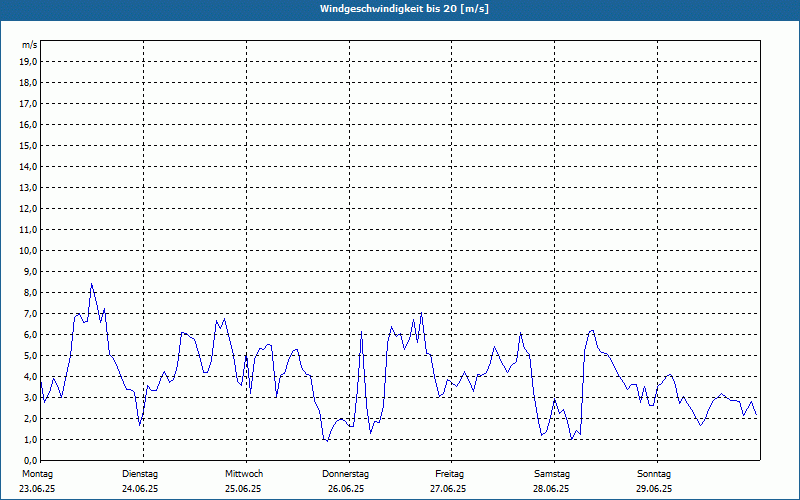
Task: Select the 2,0 y-axis label
Action: pos(30,418)
